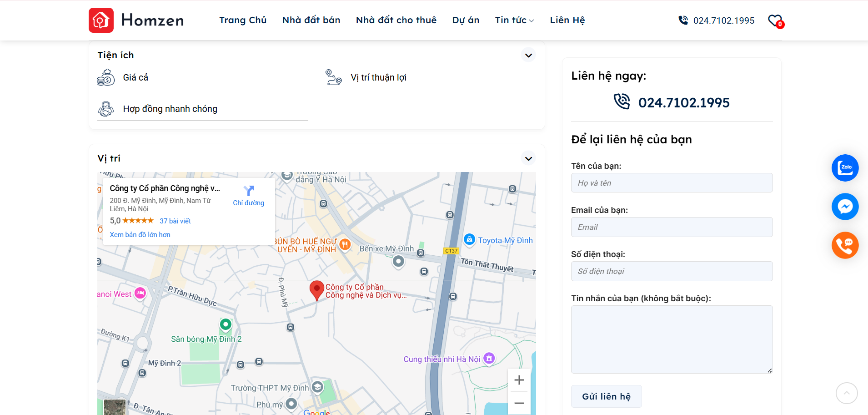Click the Homzen brand name text
This screenshot has height=415, width=868.
pos(152,20)
